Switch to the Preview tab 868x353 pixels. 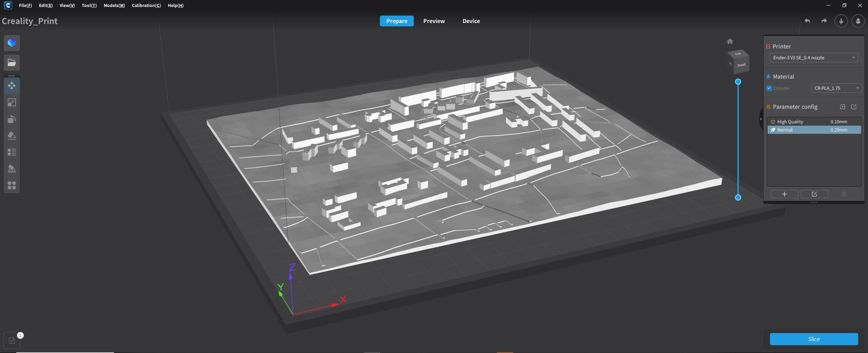[x=434, y=21]
